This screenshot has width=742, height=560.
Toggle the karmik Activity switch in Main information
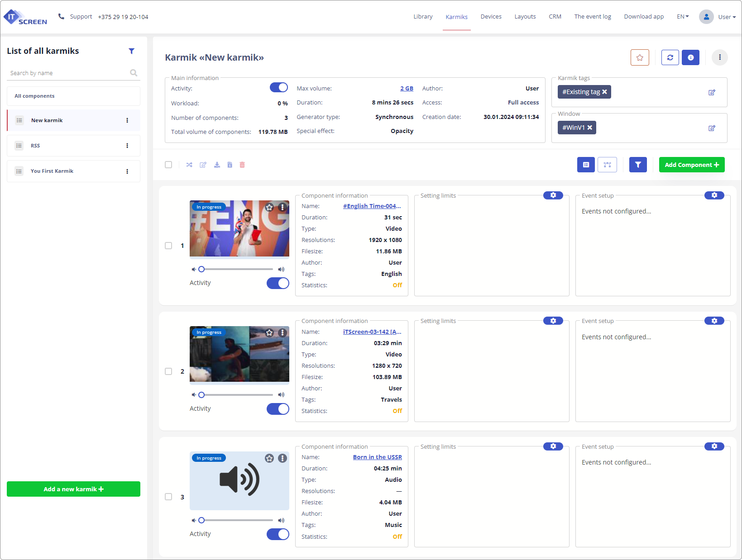point(278,88)
